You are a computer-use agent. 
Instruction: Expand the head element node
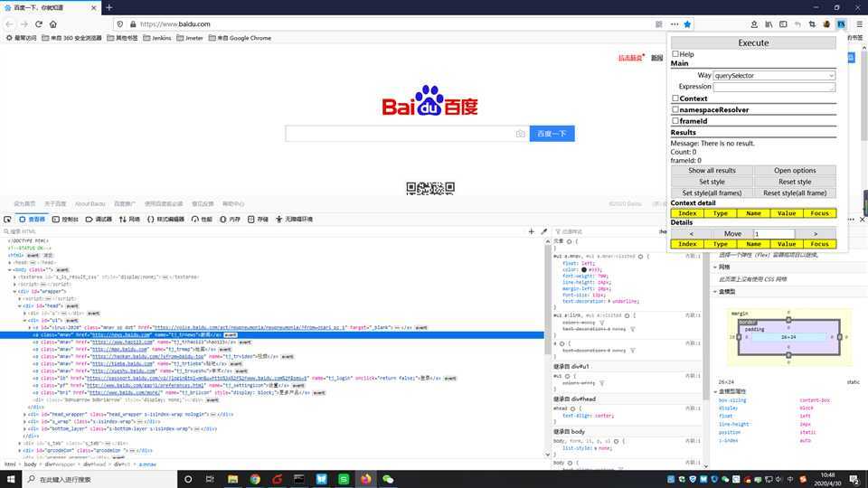click(9, 263)
